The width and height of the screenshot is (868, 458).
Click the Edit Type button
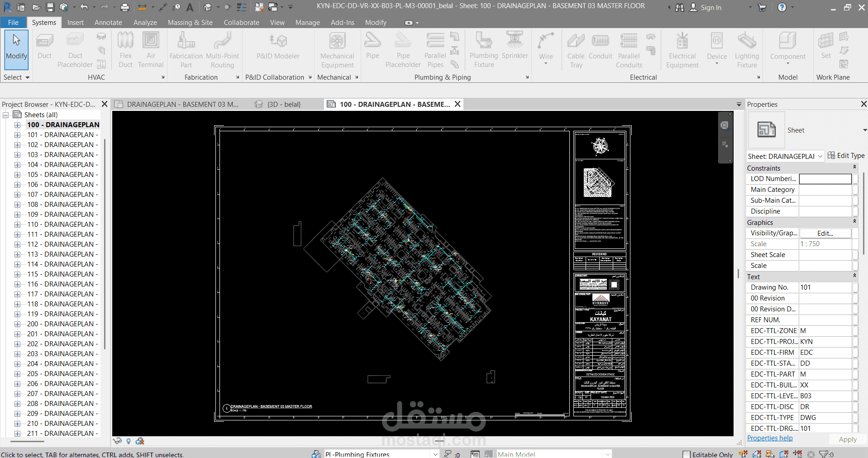846,156
